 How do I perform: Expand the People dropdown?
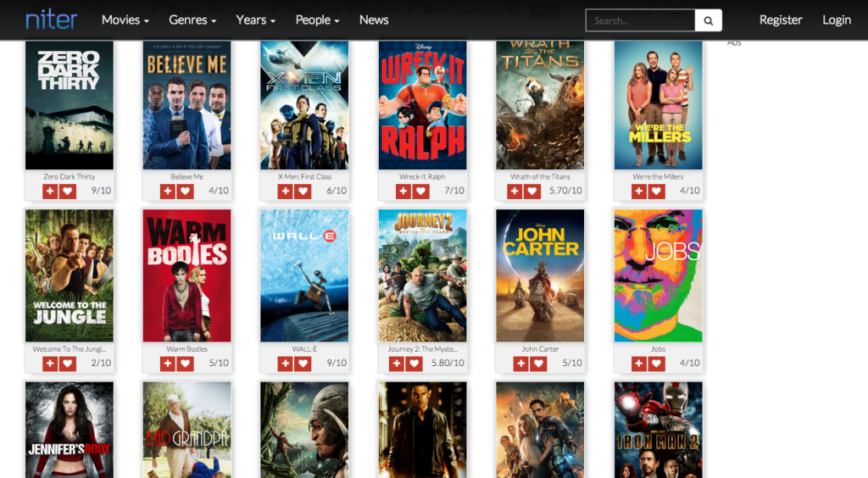point(317,20)
